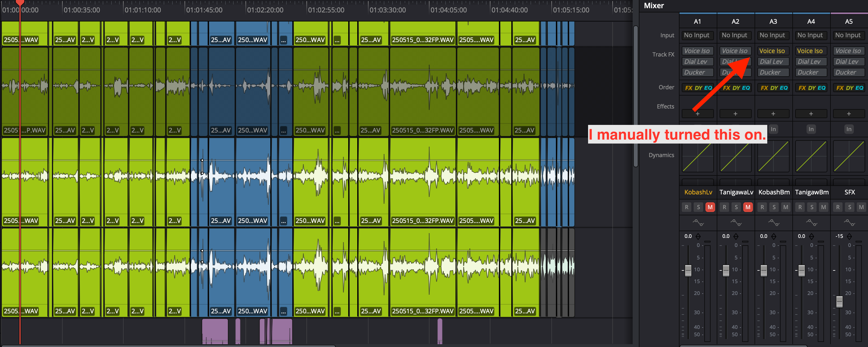Solo the TanigawBm track

tap(811, 207)
